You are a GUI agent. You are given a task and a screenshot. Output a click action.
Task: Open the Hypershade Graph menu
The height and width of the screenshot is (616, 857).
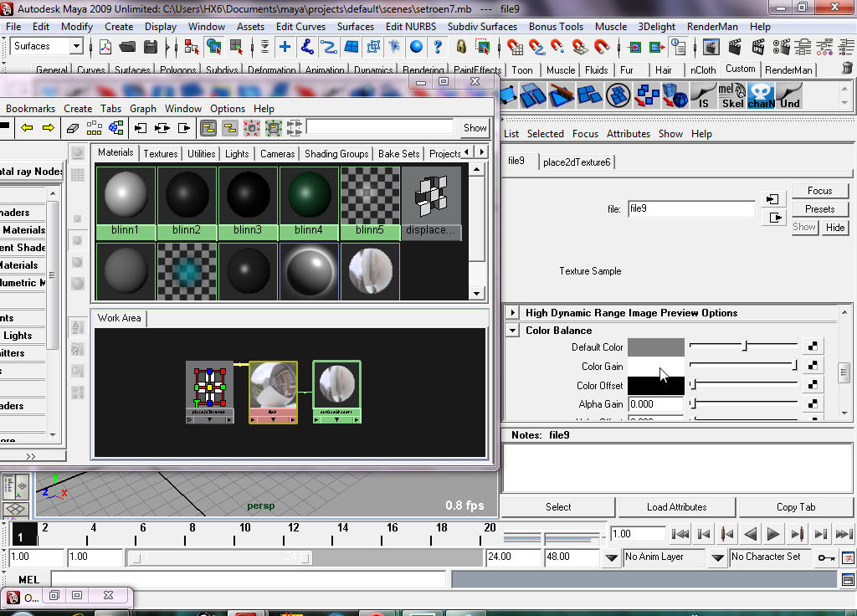[x=142, y=108]
